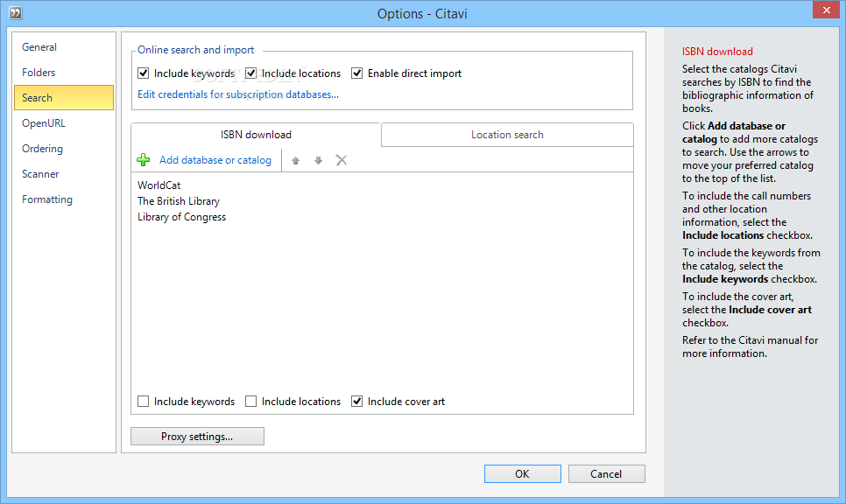Select Library of Congress catalog entry
846x504 pixels.
click(x=182, y=217)
